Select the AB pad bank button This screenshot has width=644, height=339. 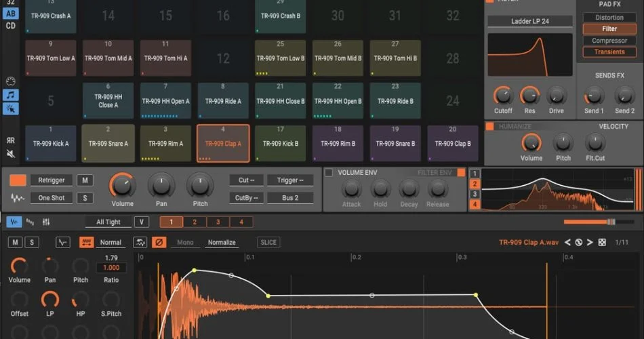[x=11, y=14]
